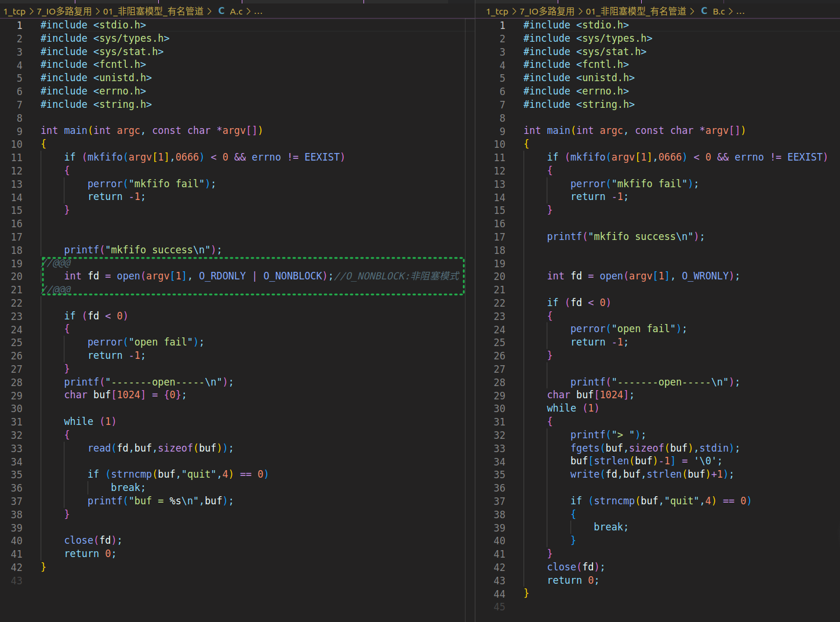Viewport: 840px width, 622px height.
Task: Click 'return 0;' in the A.c editor
Action: coord(90,554)
